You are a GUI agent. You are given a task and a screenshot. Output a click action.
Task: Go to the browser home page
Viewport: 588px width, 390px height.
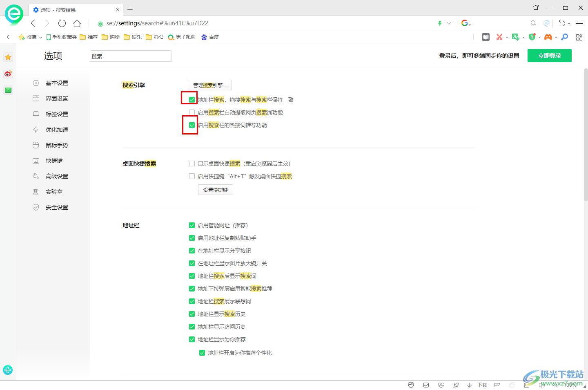click(x=77, y=23)
